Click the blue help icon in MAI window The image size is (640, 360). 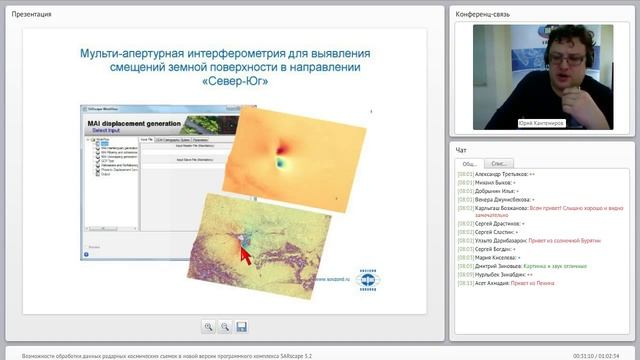click(86, 254)
